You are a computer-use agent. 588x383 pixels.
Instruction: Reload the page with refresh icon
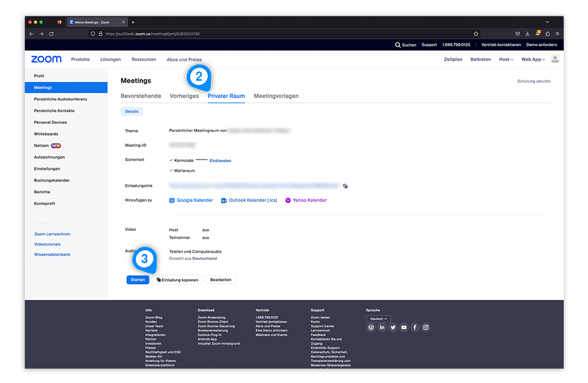(51, 34)
